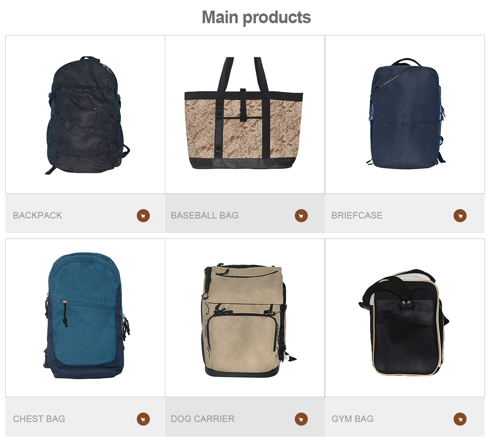Select the black gym bag image
The height and width of the screenshot is (448, 489).
tap(404, 322)
